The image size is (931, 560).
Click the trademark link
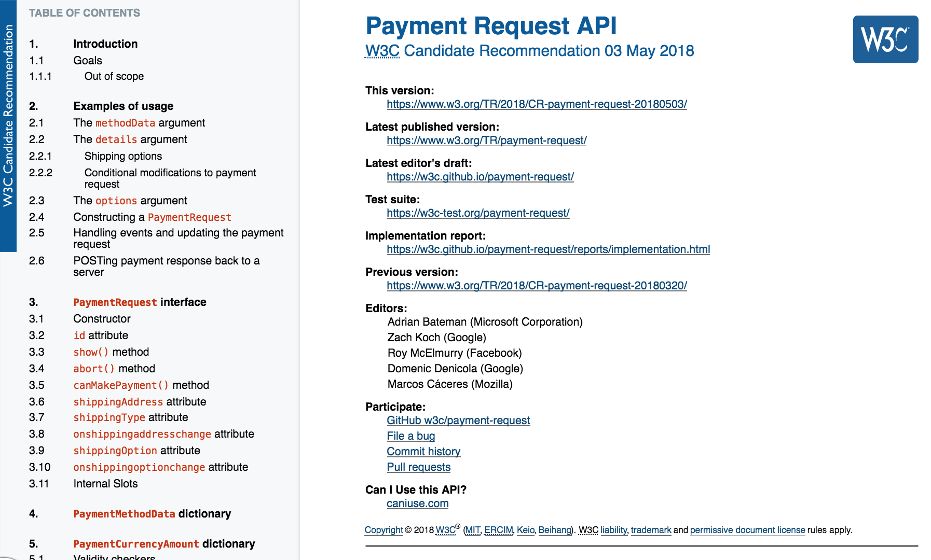click(x=651, y=530)
